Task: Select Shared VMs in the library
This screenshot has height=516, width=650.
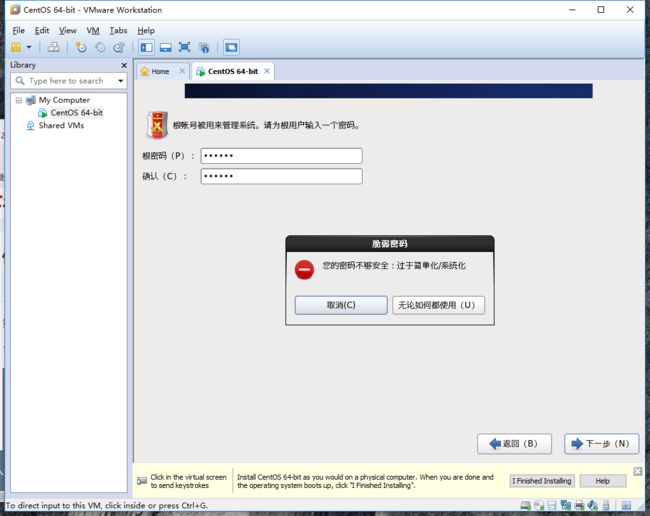Action: click(61, 126)
